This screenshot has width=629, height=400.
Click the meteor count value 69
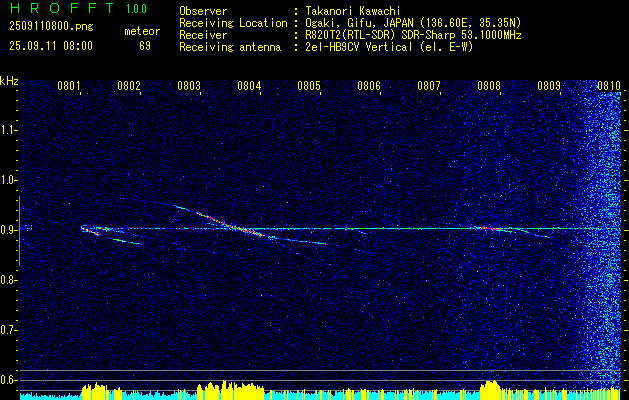(x=145, y=46)
